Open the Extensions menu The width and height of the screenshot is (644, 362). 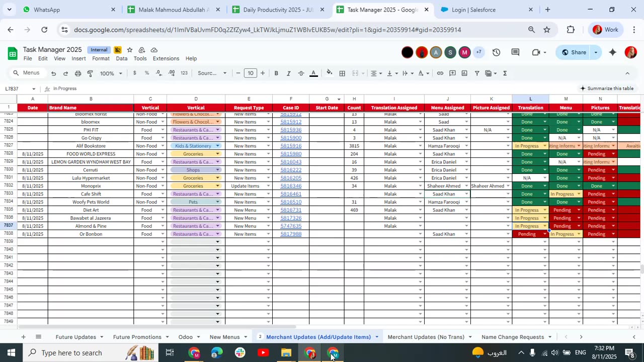pyautogui.click(x=166, y=59)
